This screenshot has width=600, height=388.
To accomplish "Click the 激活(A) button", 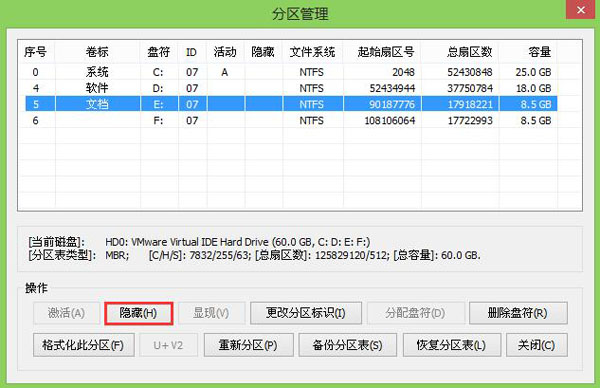I will click(x=67, y=313).
